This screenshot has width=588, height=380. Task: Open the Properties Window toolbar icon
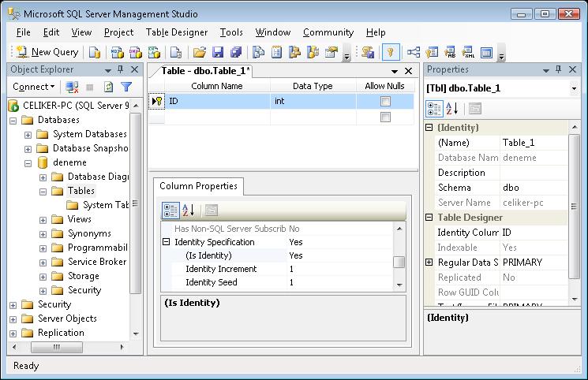tap(331, 52)
